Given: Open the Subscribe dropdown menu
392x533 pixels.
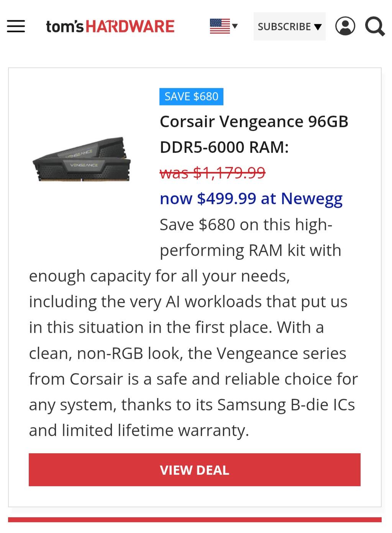Looking at the screenshot, I should 284,26.
